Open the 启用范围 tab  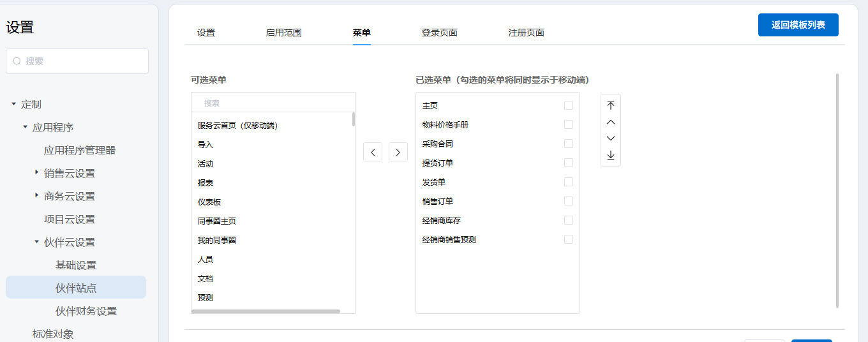283,33
